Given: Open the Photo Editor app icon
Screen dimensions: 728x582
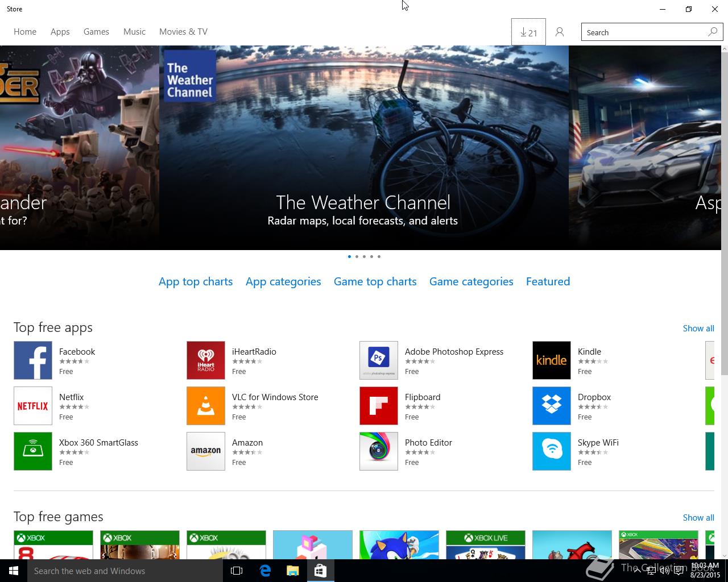Looking at the screenshot, I should click(379, 451).
